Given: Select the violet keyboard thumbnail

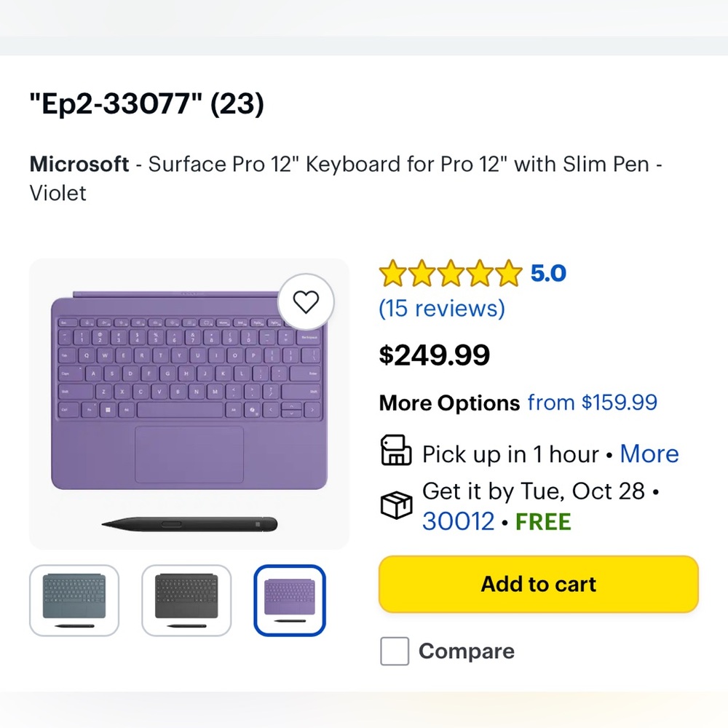Looking at the screenshot, I should [x=289, y=599].
